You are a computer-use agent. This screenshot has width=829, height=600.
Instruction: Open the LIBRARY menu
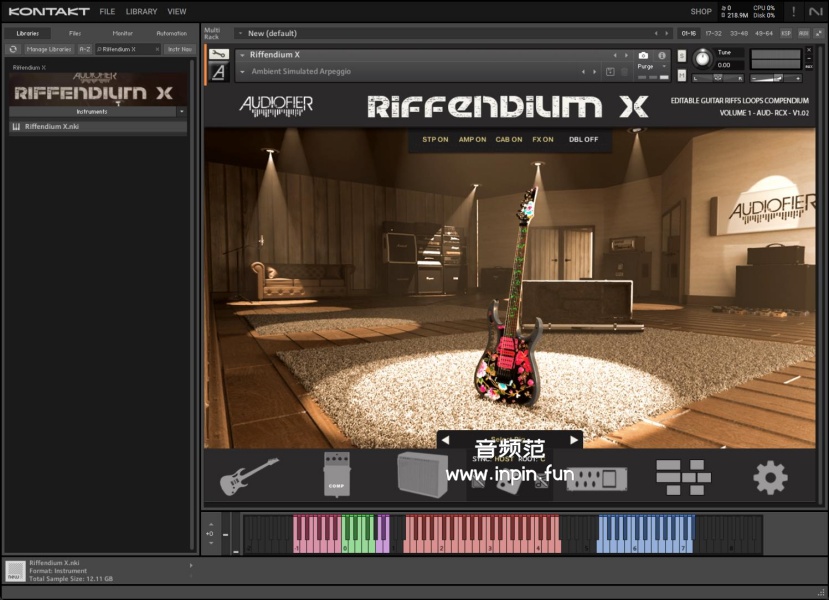pos(141,11)
